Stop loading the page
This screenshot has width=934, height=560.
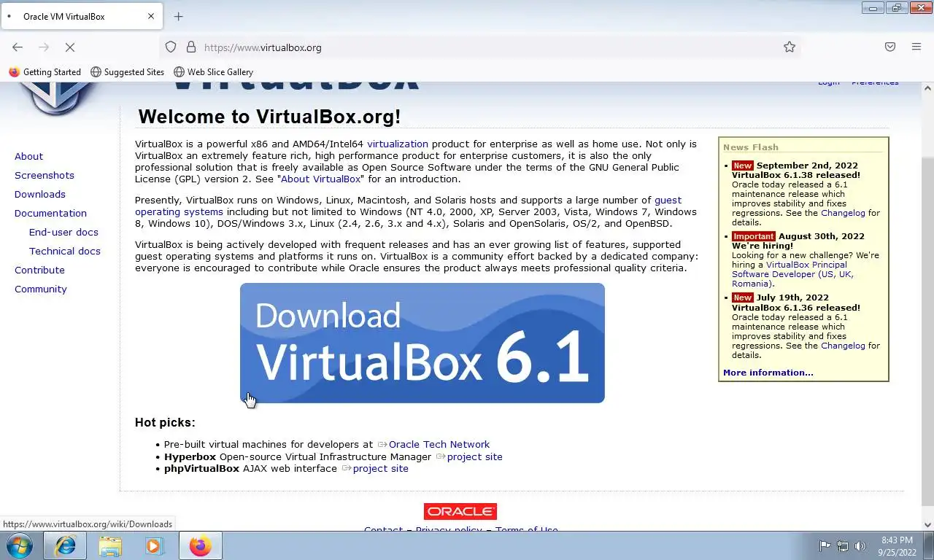pyautogui.click(x=70, y=47)
